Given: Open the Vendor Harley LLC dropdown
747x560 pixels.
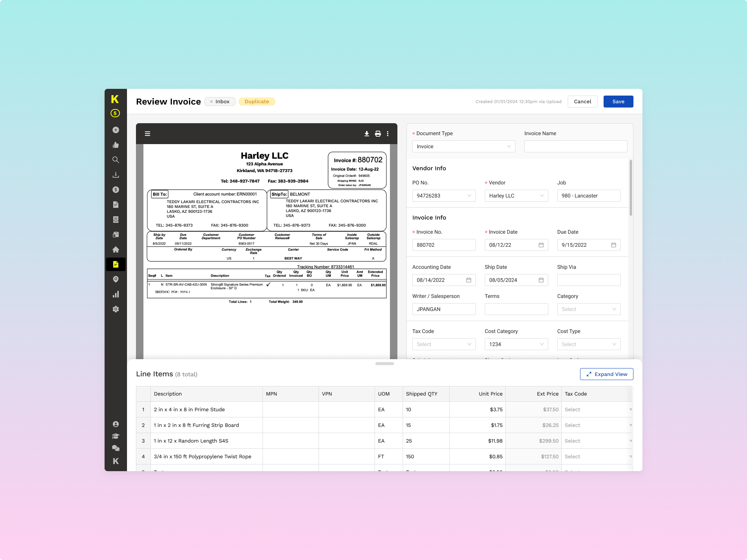Looking at the screenshot, I should tap(516, 196).
